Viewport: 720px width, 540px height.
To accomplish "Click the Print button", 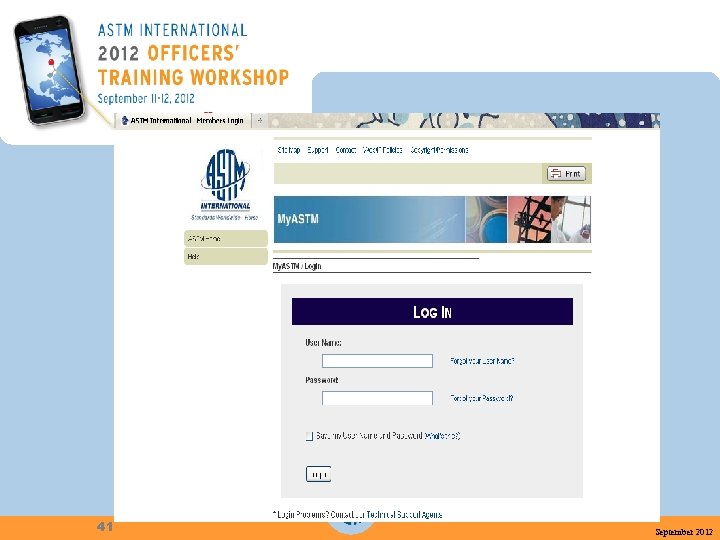I will click(x=566, y=174).
